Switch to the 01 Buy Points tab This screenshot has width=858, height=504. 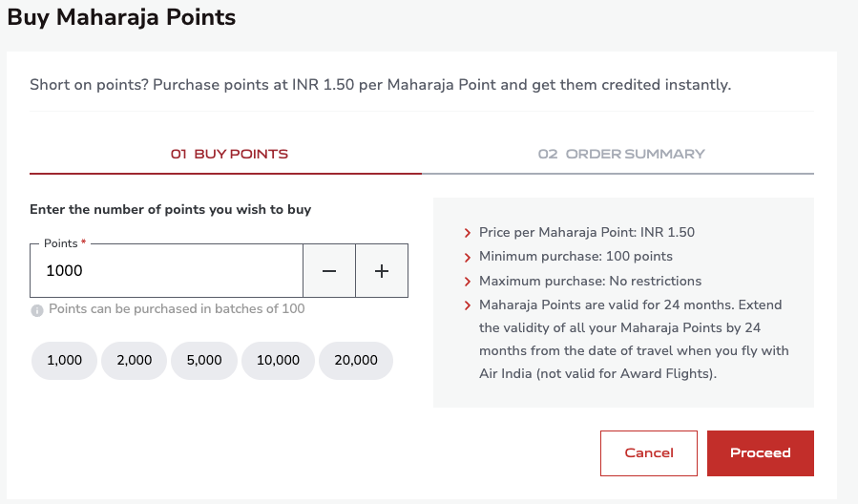[229, 154]
